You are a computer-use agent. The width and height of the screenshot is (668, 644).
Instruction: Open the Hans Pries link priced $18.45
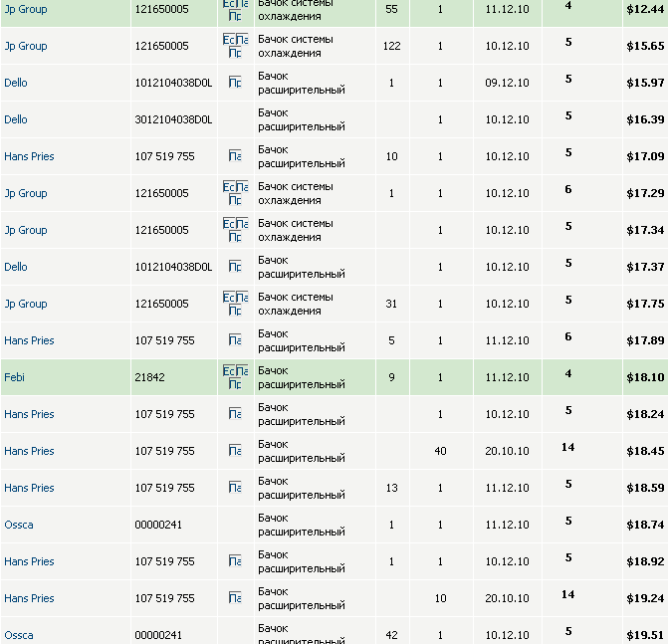pos(29,451)
